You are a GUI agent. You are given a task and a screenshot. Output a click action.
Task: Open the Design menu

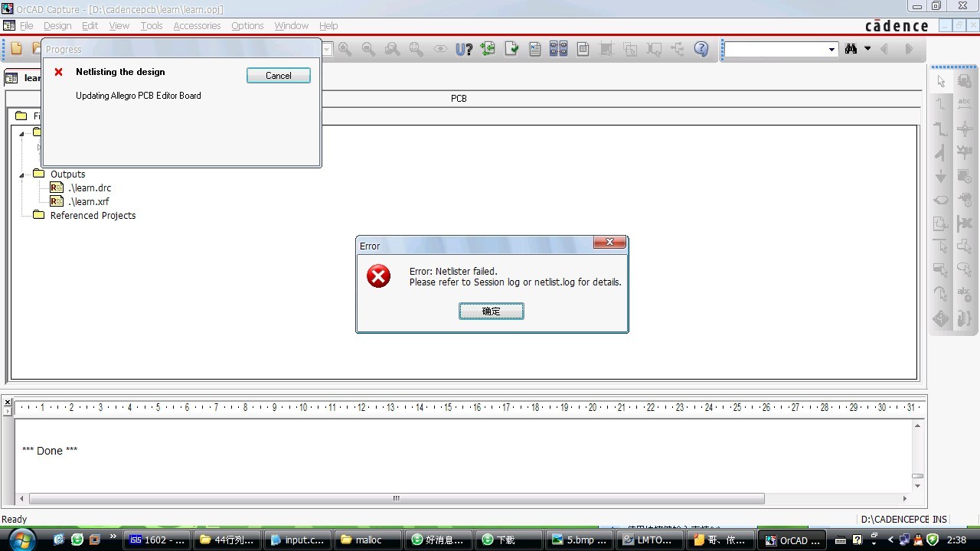click(57, 26)
